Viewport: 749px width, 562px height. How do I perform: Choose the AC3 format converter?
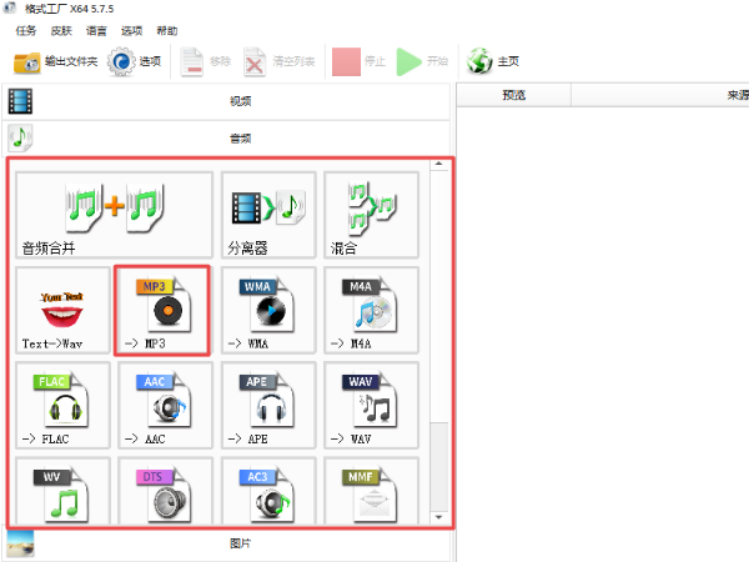coord(268,491)
